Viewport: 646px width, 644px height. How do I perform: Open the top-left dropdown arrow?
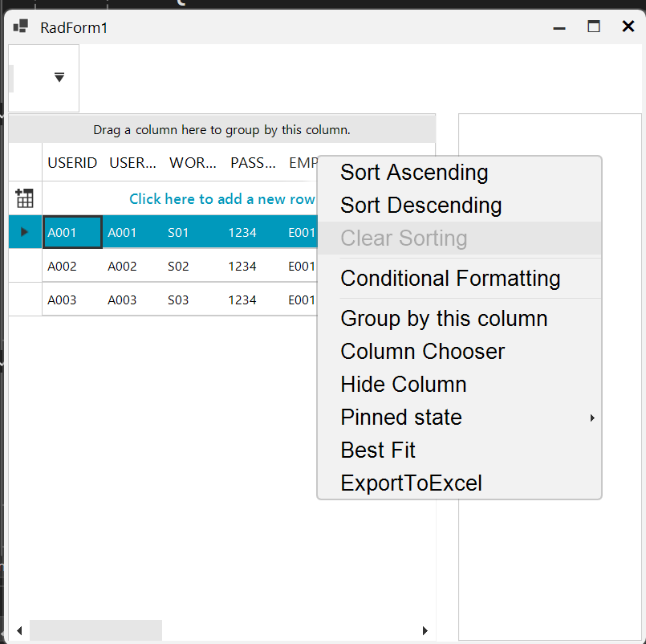click(x=59, y=77)
